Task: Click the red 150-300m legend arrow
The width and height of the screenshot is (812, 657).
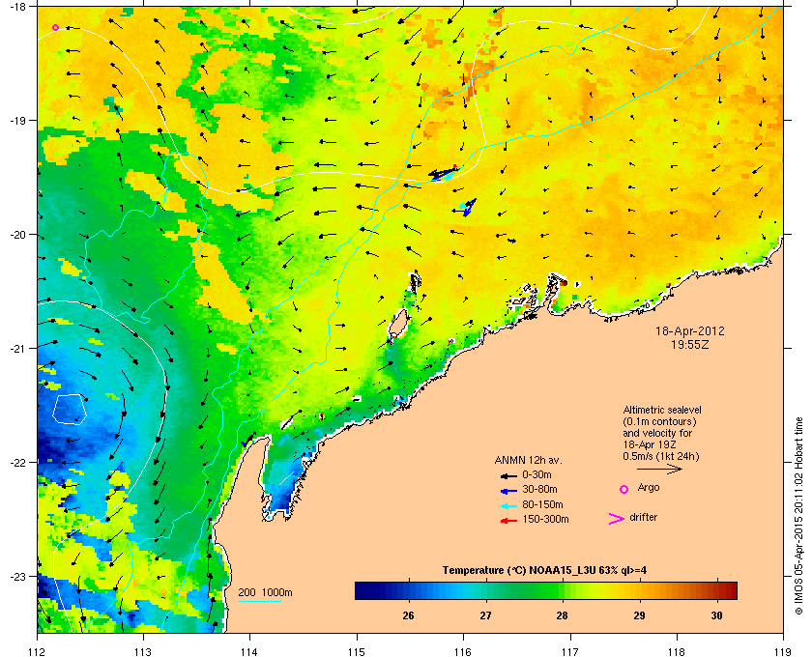Action: coord(508,521)
